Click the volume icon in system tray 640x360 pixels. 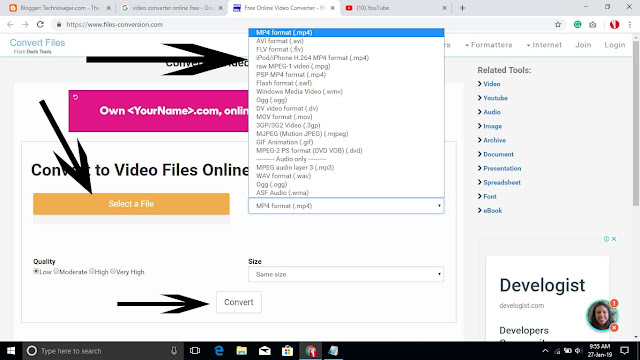coord(578,351)
